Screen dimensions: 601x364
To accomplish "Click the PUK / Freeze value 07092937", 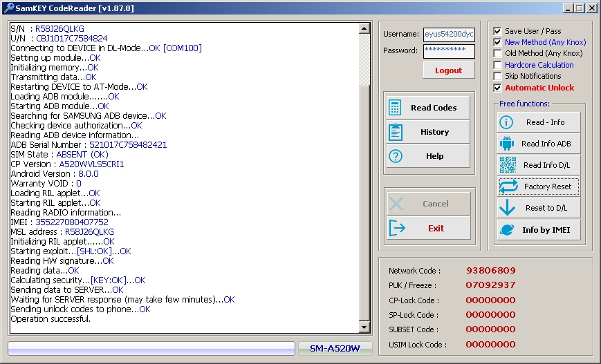I will pos(490,285).
